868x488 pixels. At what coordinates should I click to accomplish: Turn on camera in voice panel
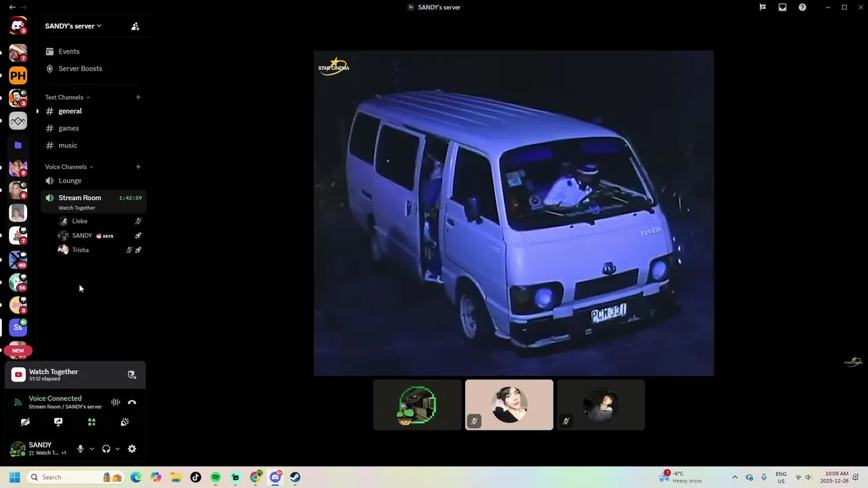click(25, 422)
